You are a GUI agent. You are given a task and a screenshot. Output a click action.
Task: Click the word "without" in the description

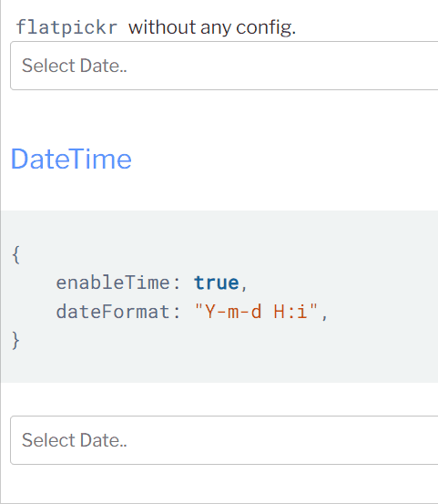pyautogui.click(x=162, y=27)
